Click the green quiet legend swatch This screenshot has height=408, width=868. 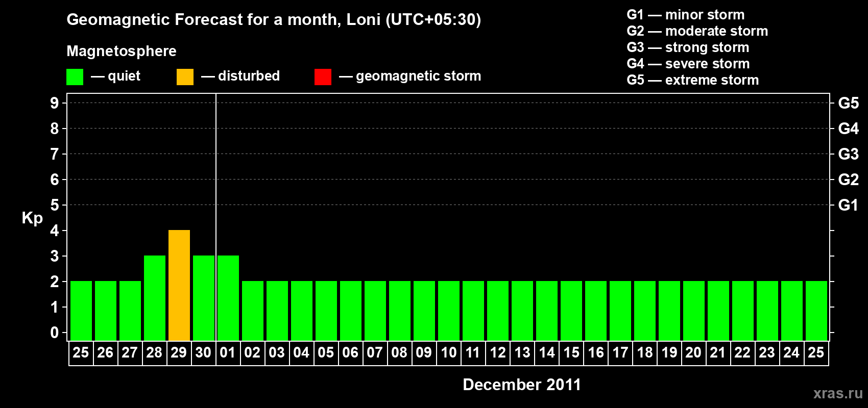pos(75,77)
